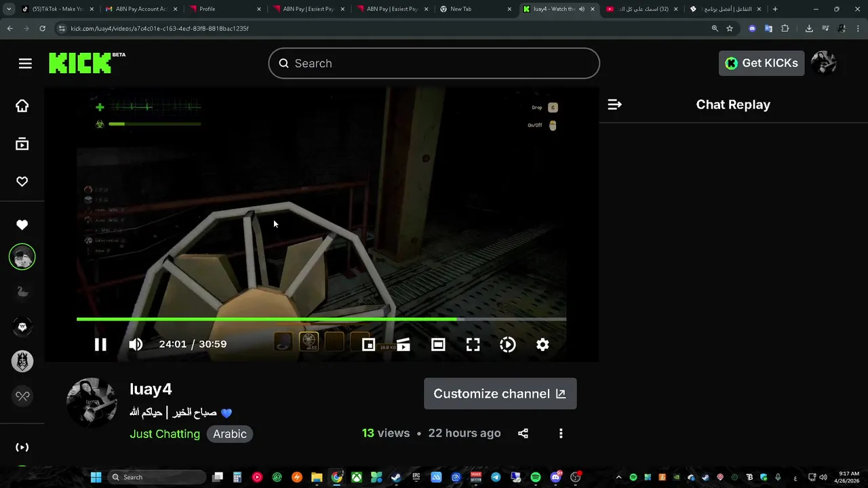This screenshot has height=488, width=868.
Task: Reload the page
Action: (x=42, y=28)
